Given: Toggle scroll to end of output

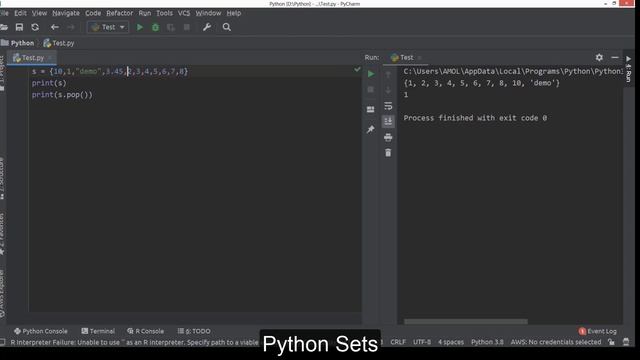Looking at the screenshot, I should coord(388,121).
